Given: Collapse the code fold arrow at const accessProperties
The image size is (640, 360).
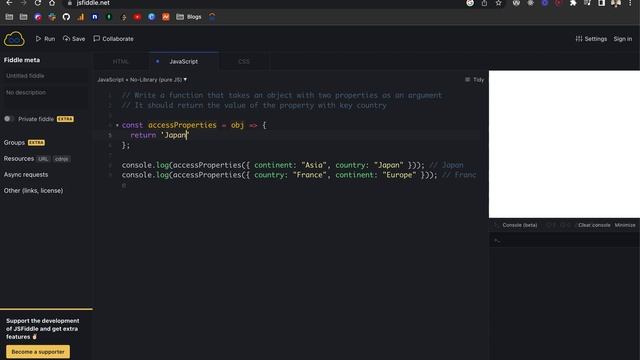Looking at the screenshot, I should coord(117,125).
